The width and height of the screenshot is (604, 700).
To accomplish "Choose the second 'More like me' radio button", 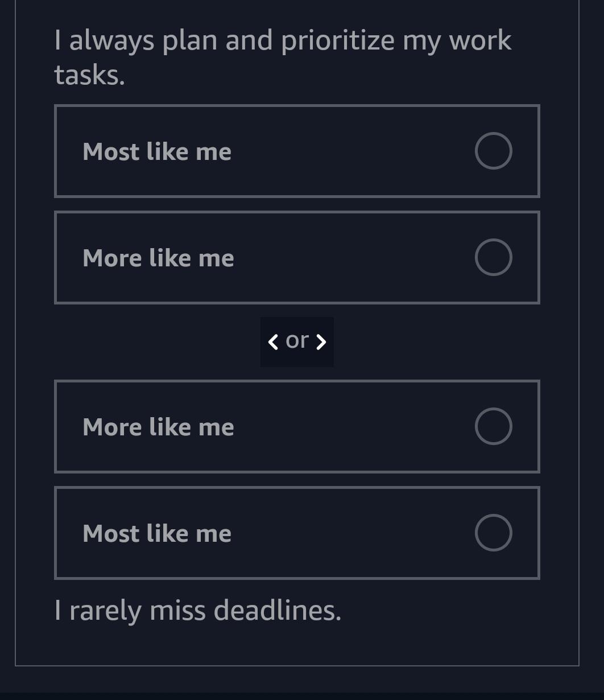I will (x=494, y=426).
